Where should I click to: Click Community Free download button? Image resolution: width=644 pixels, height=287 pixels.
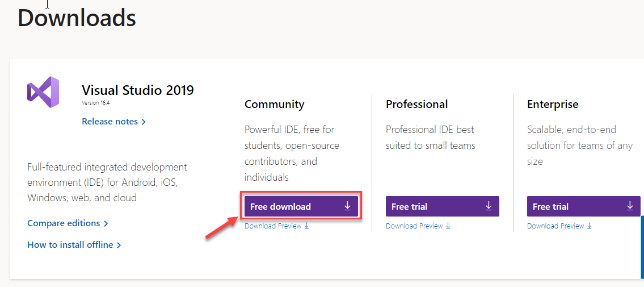click(x=301, y=206)
